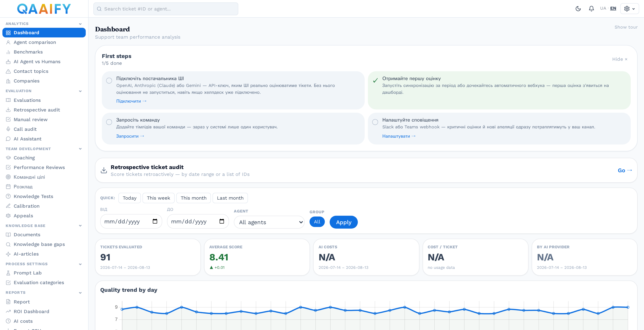Click the Prompt Lab flask icon
The width and height of the screenshot is (644, 330).
coord(8,273)
